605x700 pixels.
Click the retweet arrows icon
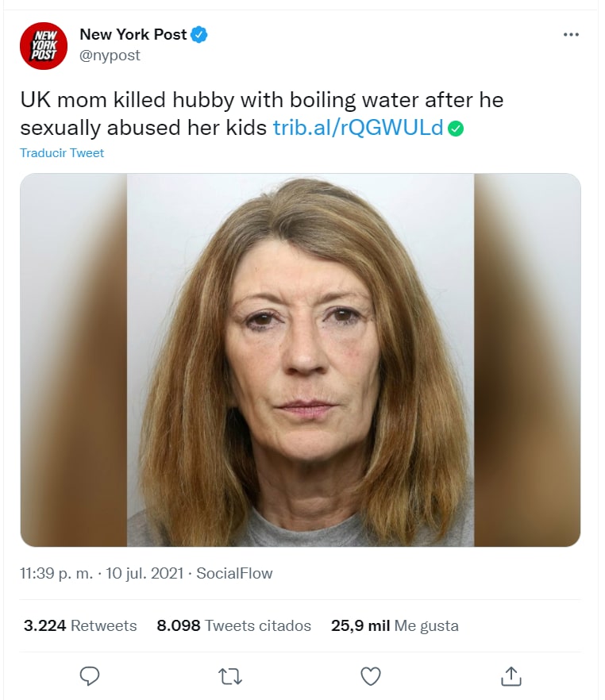(x=230, y=675)
